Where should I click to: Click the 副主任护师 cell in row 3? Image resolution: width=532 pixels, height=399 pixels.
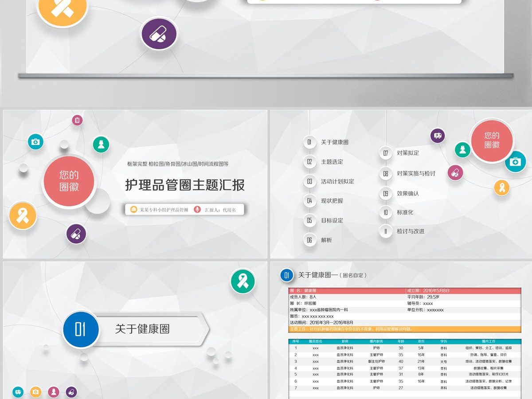(x=376, y=361)
